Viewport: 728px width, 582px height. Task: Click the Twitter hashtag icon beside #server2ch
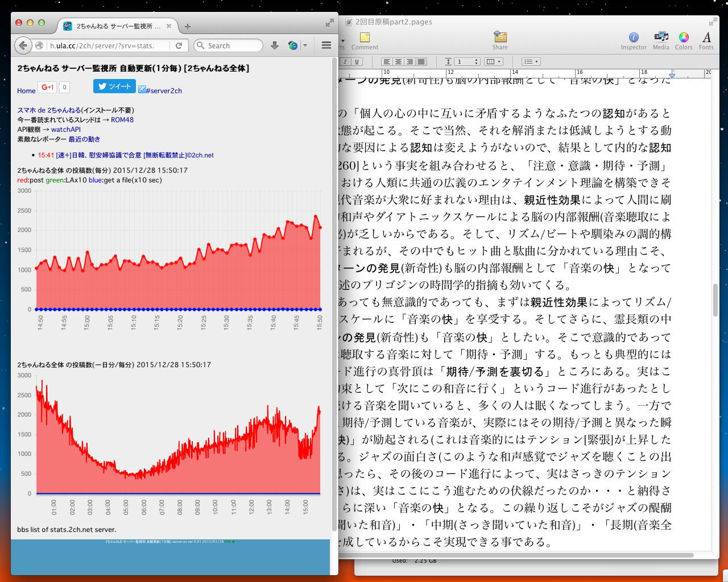click(x=142, y=90)
